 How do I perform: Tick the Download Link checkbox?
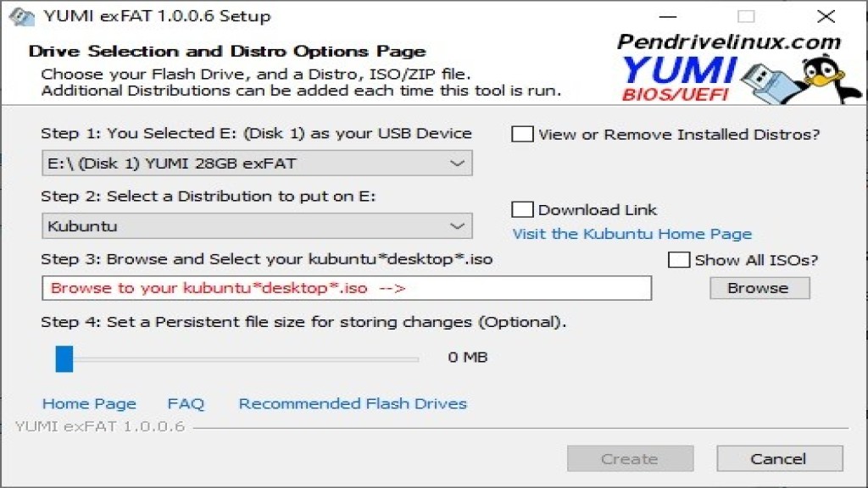523,210
